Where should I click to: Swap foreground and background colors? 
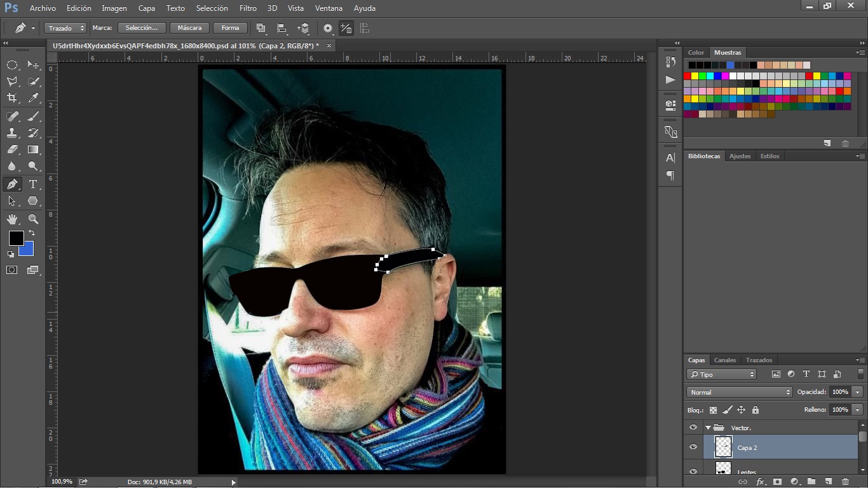click(32, 233)
